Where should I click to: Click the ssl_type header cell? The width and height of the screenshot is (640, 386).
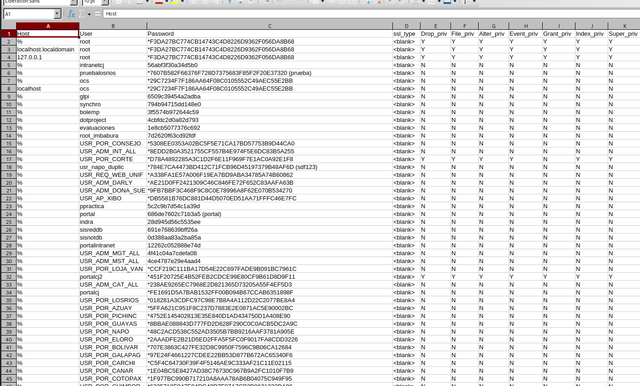click(x=406, y=34)
